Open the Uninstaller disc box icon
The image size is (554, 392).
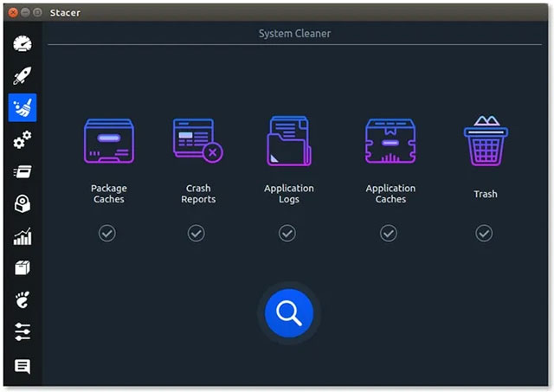coord(23,203)
